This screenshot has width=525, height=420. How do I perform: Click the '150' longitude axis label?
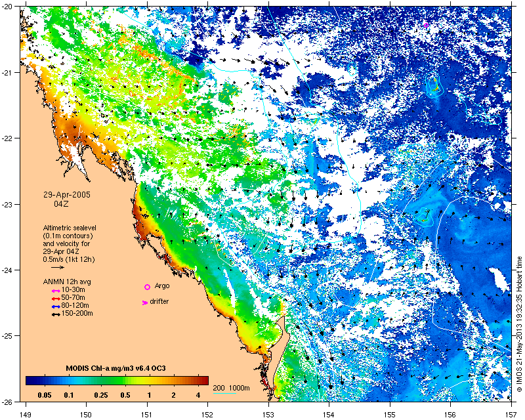point(86,415)
